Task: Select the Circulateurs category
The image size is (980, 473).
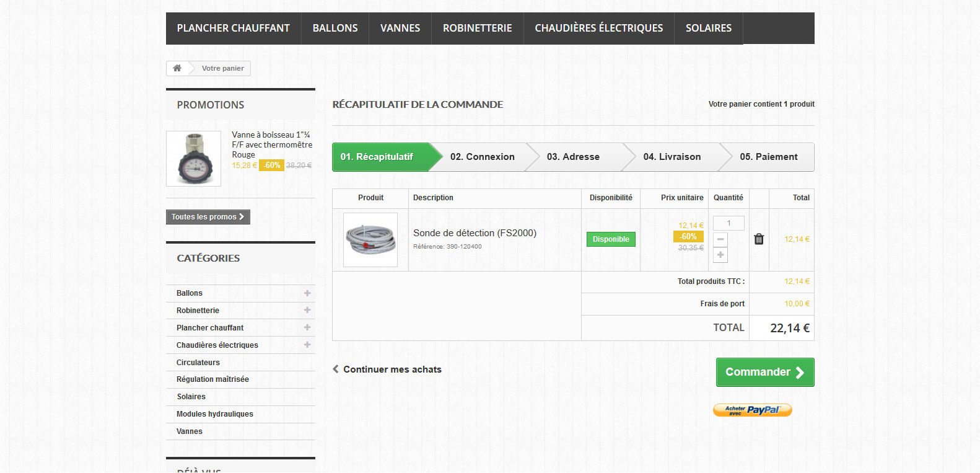Action: click(198, 363)
